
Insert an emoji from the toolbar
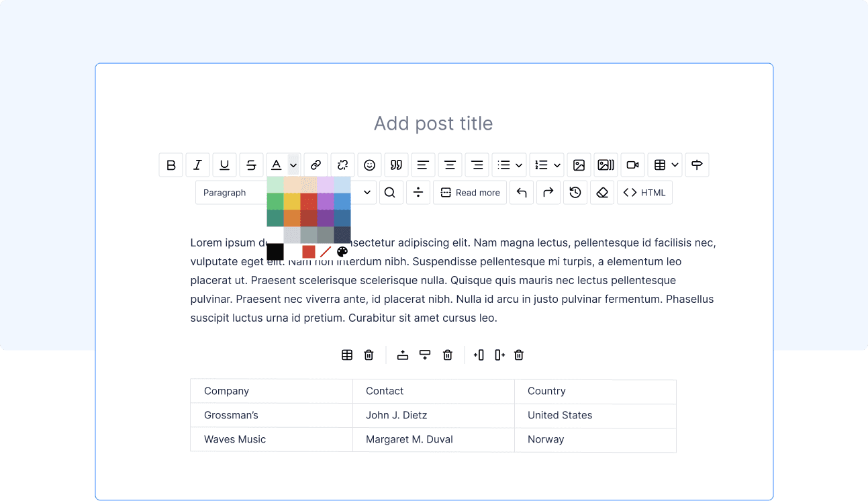click(x=369, y=165)
